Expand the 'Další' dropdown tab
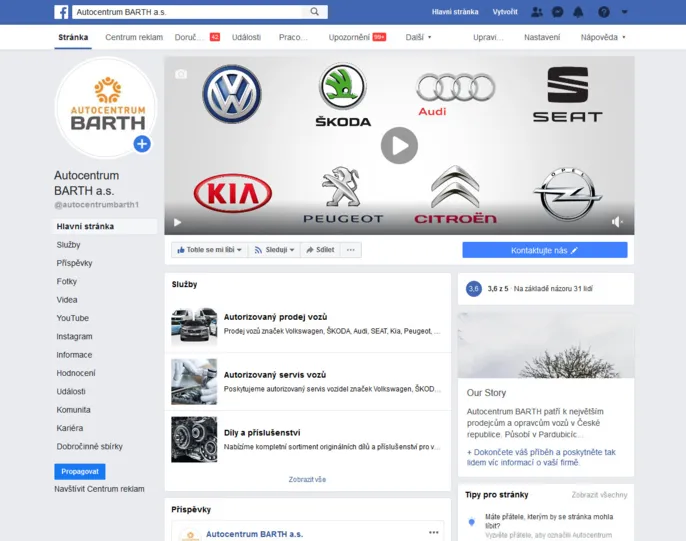Screen dimensions: 686x541 [418, 37]
